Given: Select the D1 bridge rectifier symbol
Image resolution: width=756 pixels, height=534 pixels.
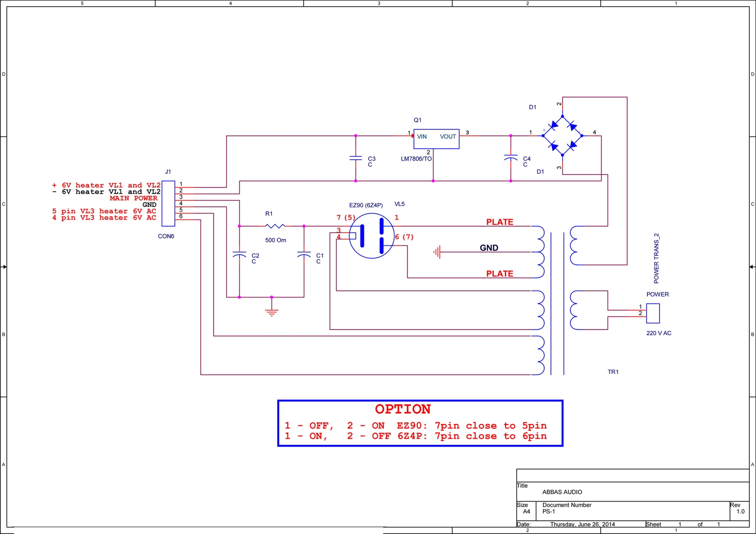Looking at the screenshot, I should point(562,136).
